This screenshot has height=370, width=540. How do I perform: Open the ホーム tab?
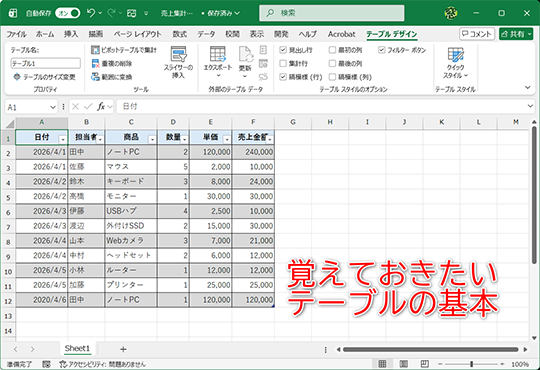45,34
